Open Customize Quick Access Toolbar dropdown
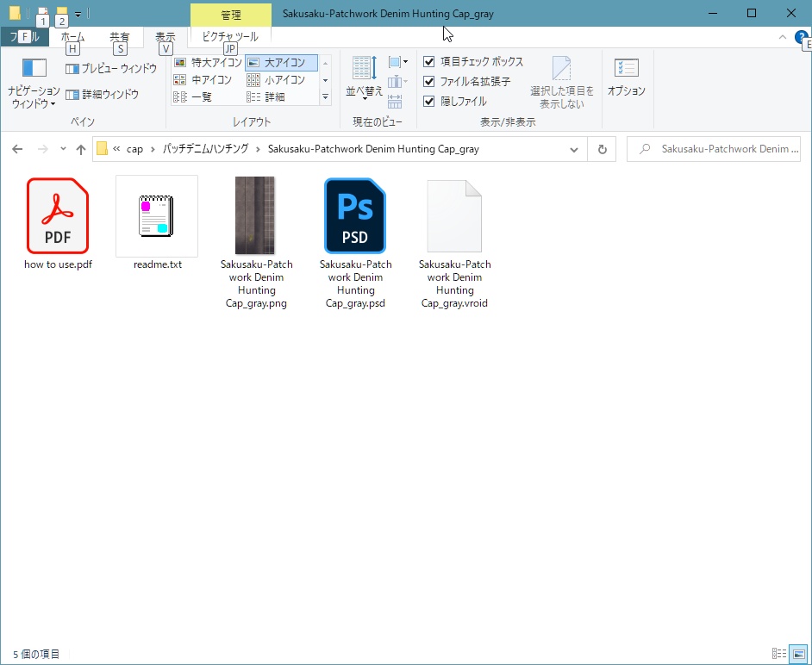Viewport: 812px width, 665px height. point(78,14)
